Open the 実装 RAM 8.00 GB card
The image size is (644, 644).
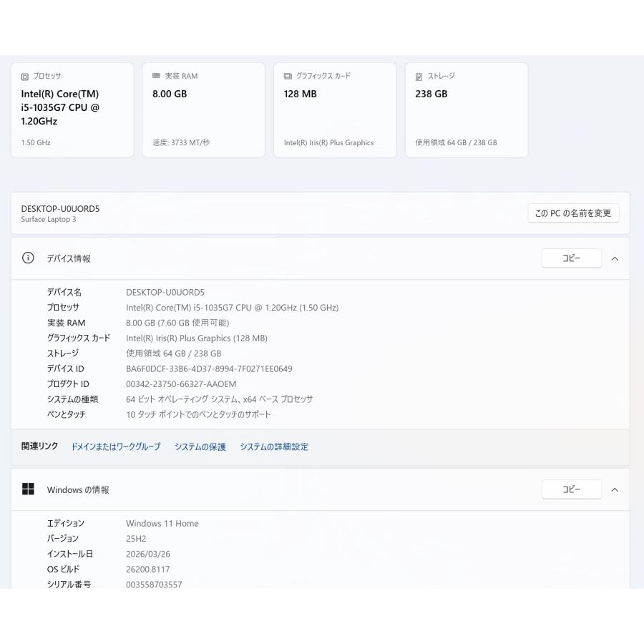pos(204,110)
